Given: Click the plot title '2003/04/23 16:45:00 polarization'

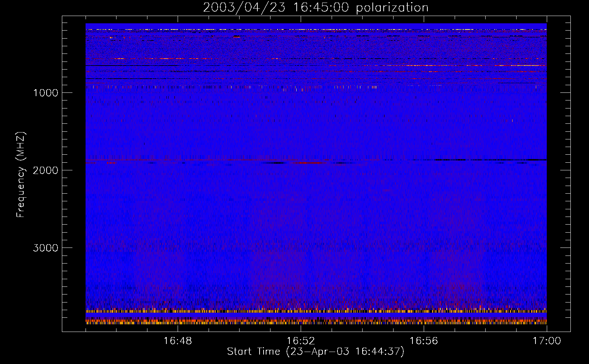Looking at the screenshot, I should [x=316, y=8].
